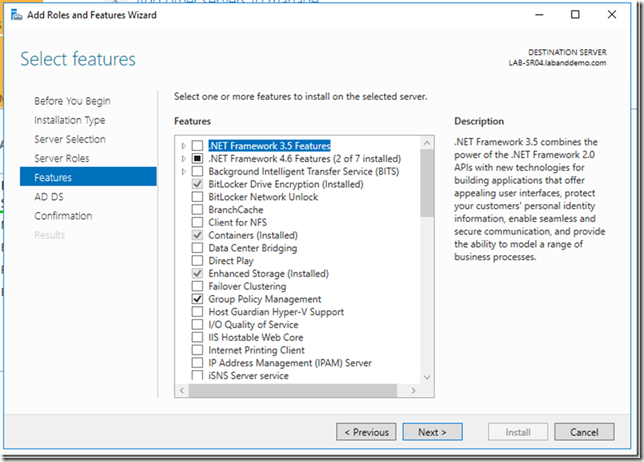Viewport: 644px width, 462px height.
Task: Switch to the Server Roles step
Action: pos(62,159)
